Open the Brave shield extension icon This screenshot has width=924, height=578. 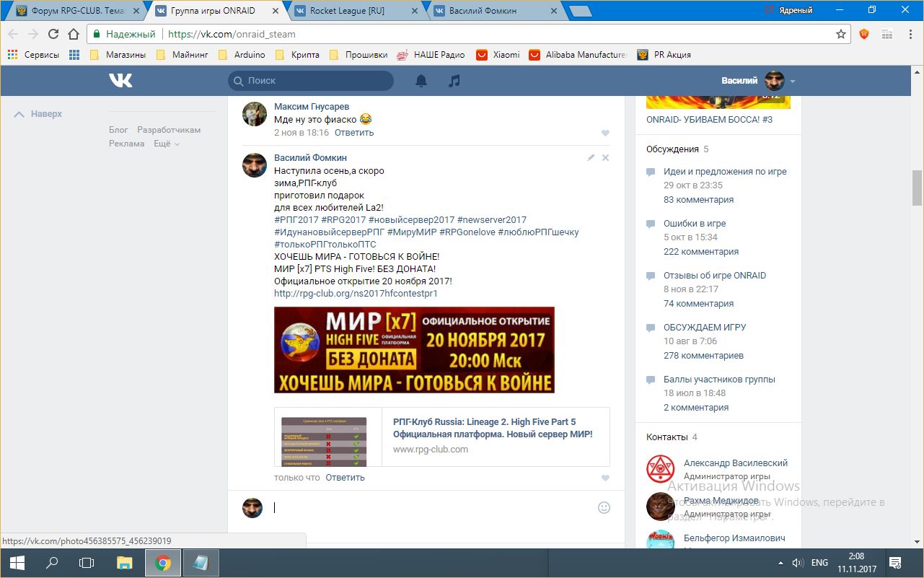[x=864, y=34]
